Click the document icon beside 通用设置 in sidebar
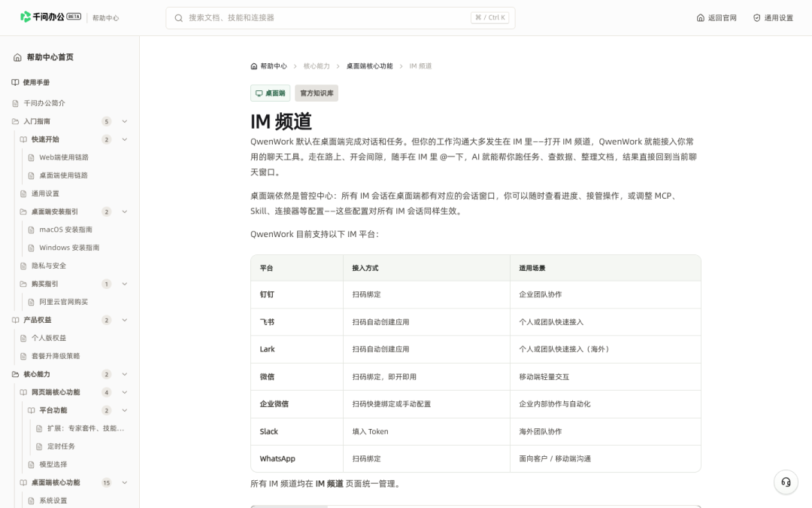The image size is (812, 508). coord(23,193)
